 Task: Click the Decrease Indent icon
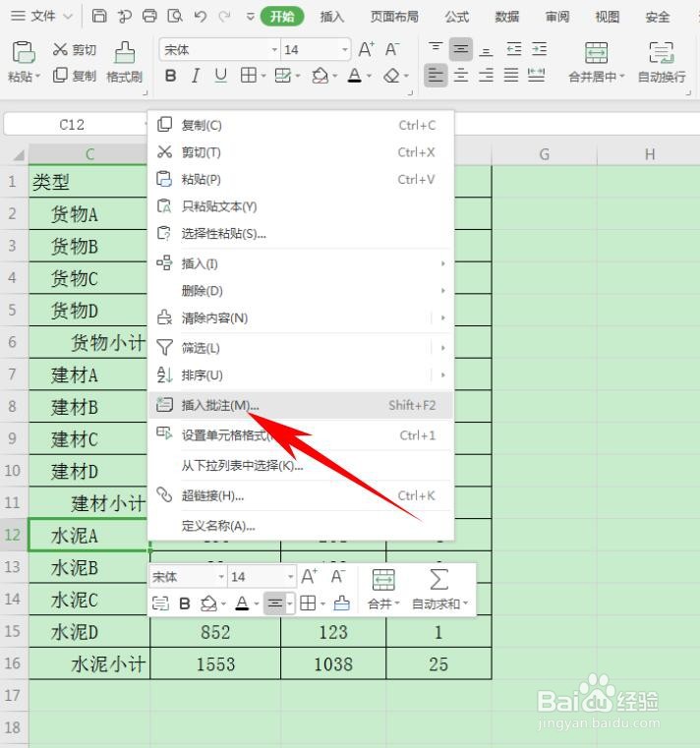514,49
